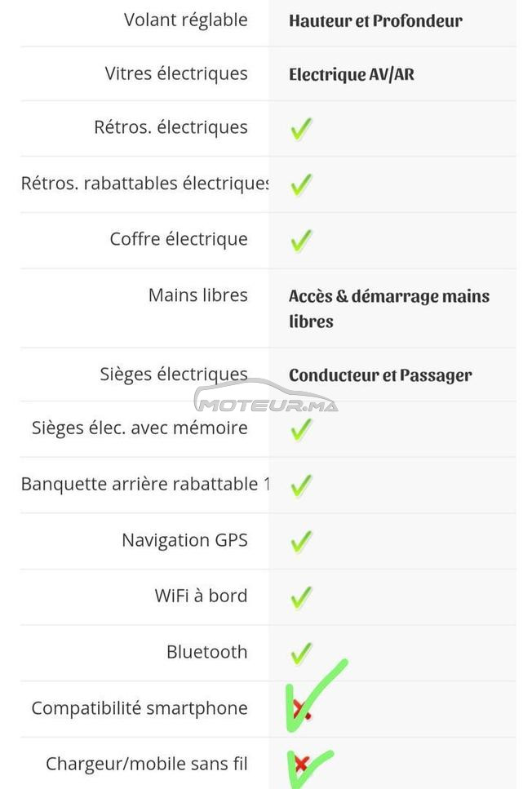
Task: Click the Hauteur et Profondeur value
Action: [x=375, y=21]
